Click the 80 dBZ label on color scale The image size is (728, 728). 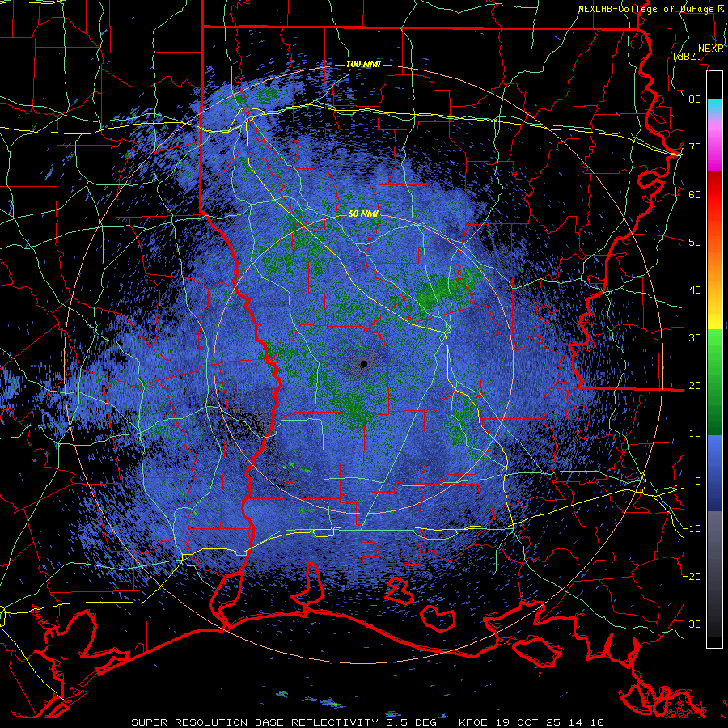[x=695, y=99]
